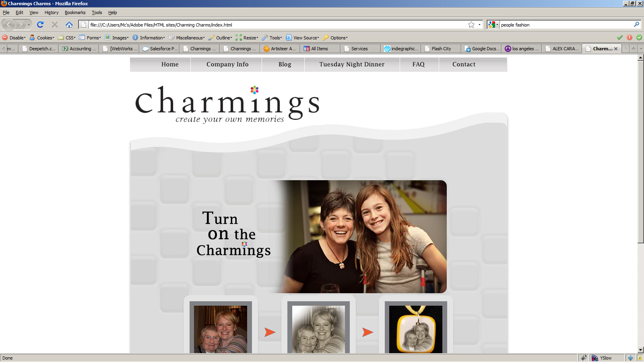Close the active Charm tab
Screen dimensions: 644x362
pos(616,49)
